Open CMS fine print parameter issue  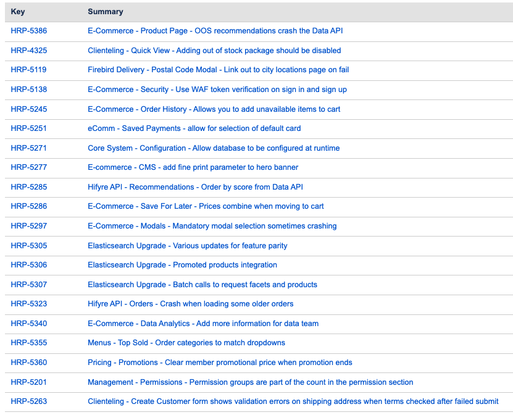click(193, 167)
